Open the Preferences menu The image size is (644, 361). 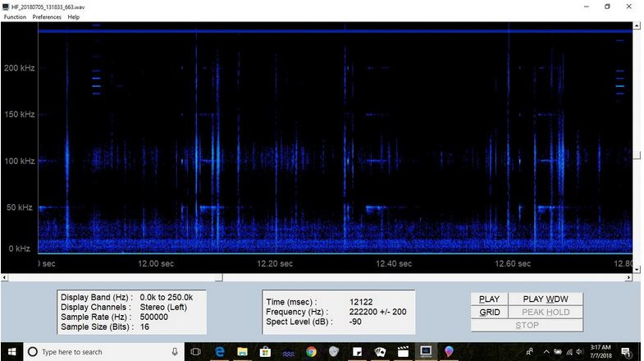(47, 17)
